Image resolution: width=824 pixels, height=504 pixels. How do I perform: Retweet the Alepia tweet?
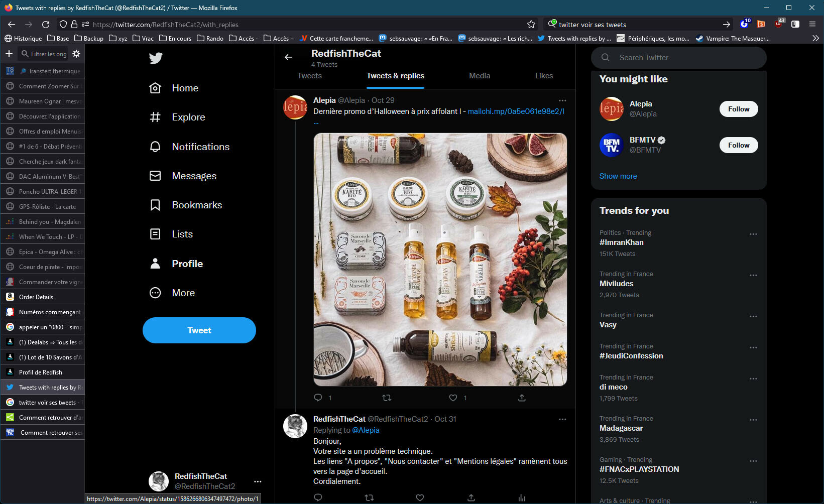(x=387, y=398)
